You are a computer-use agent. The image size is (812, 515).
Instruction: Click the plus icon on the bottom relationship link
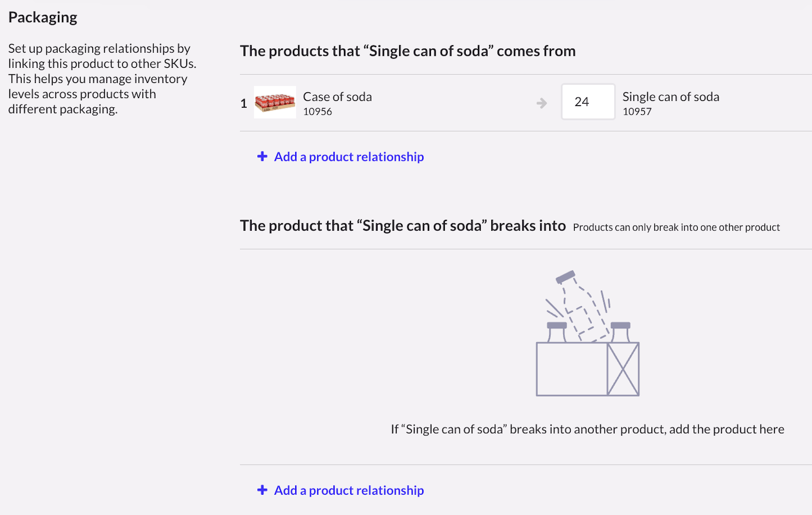pyautogui.click(x=262, y=490)
